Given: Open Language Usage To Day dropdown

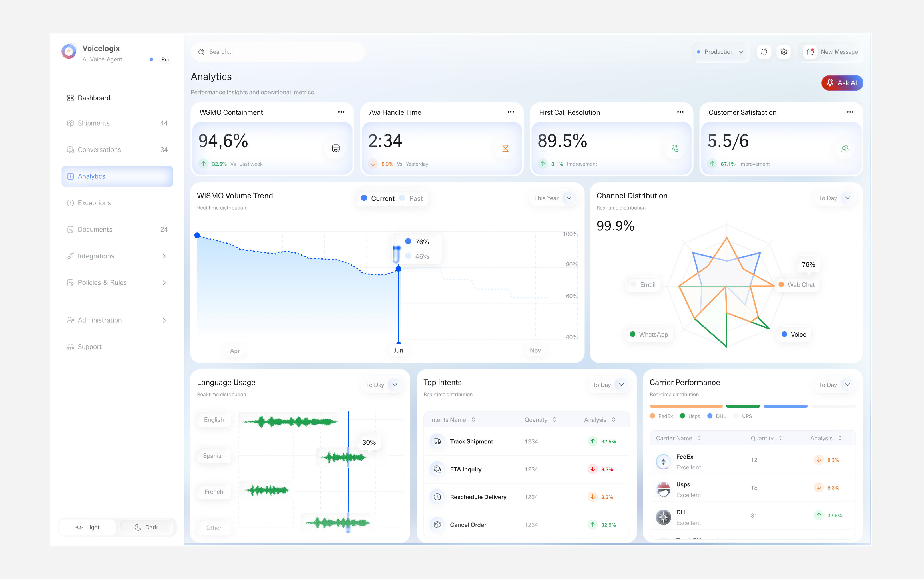Looking at the screenshot, I should [x=382, y=385].
